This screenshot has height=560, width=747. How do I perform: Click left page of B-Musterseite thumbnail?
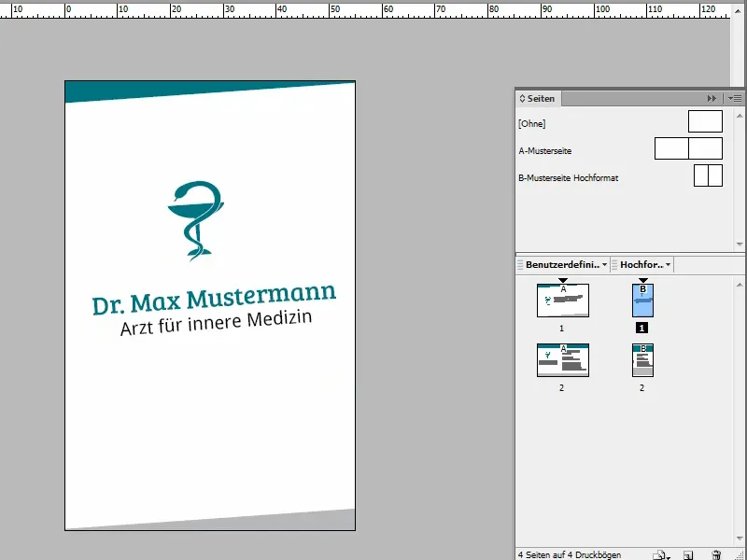pos(701,175)
